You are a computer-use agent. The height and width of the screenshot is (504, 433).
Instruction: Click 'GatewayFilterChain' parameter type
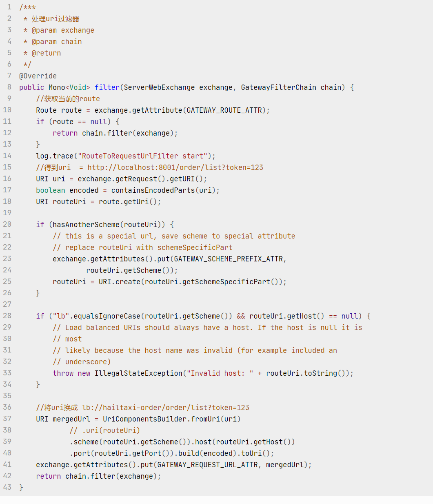(x=278, y=87)
